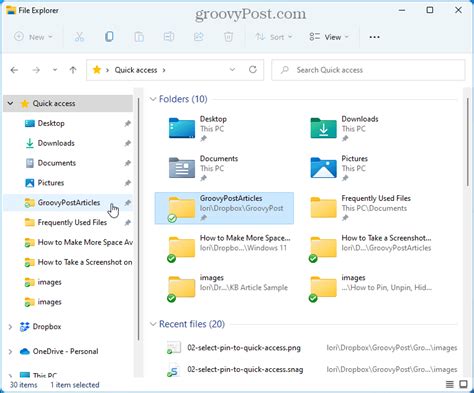Viewport: 474px width, 393px height.
Task: Click the Cut scissors icon in toolbar
Action: pos(79,37)
